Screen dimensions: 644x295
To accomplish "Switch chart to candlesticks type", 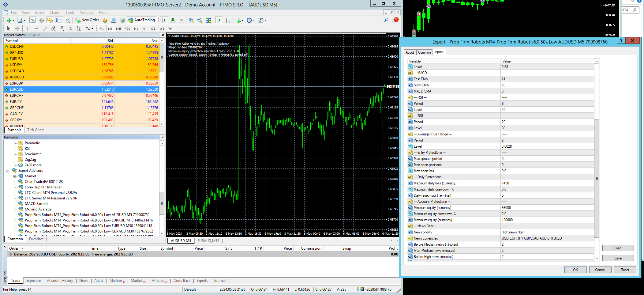I will 173,20.
